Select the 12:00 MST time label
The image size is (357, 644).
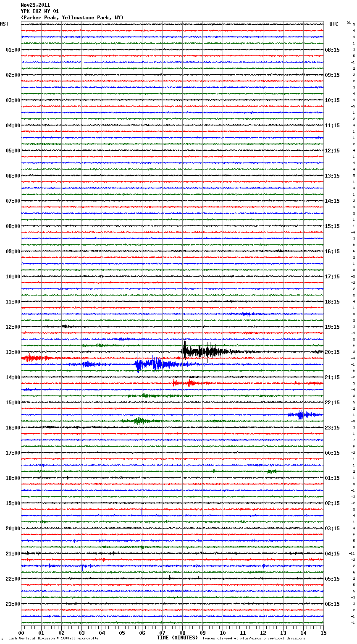coord(13,327)
